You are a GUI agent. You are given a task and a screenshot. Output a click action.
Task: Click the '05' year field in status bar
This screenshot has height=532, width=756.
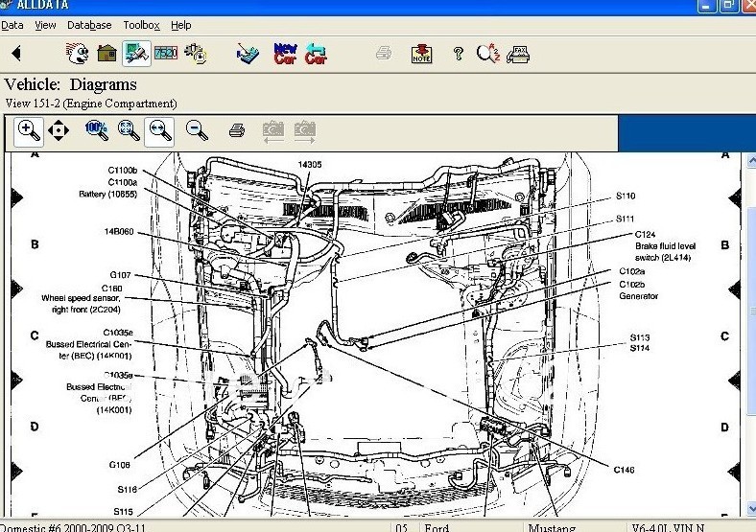(402, 527)
